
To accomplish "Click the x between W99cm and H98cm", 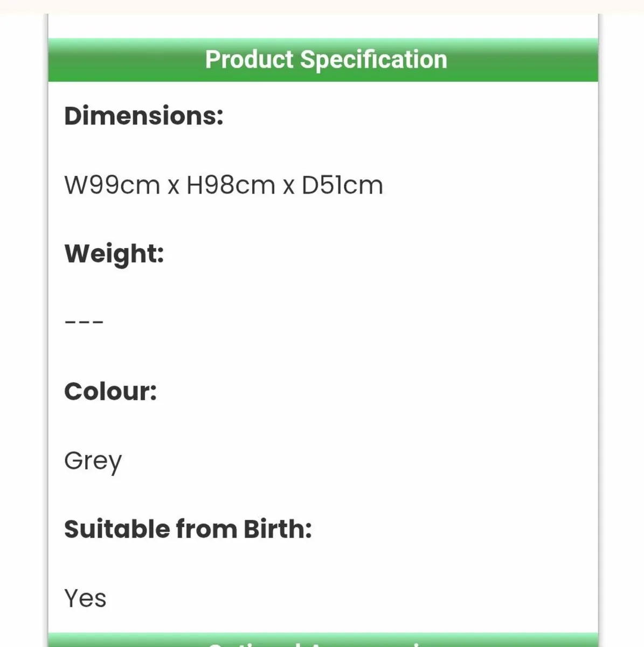I will click(x=173, y=187).
